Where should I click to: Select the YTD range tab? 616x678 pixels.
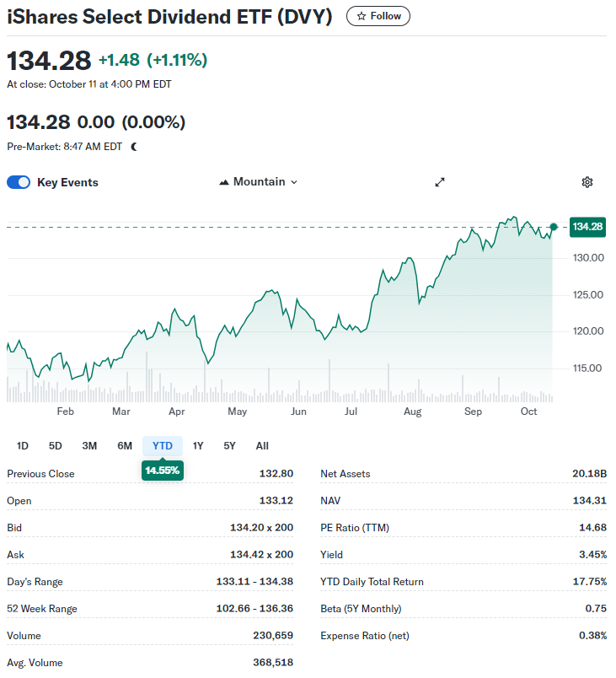(163, 446)
